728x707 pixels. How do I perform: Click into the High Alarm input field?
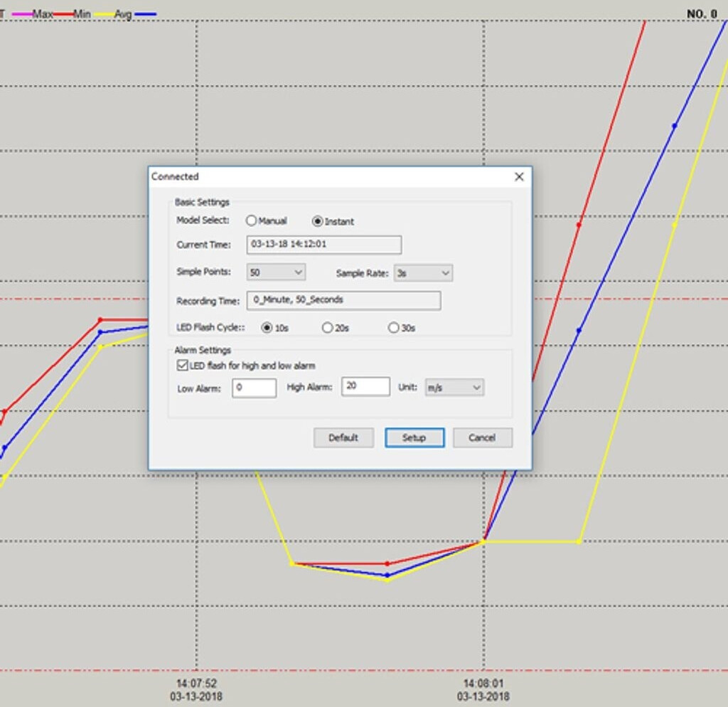point(365,387)
